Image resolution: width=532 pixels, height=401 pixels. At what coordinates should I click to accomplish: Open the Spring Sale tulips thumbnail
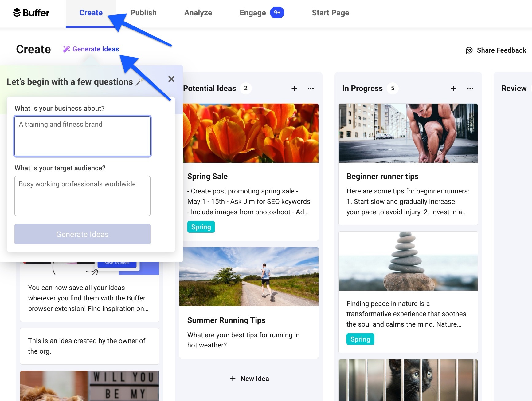tap(251, 133)
